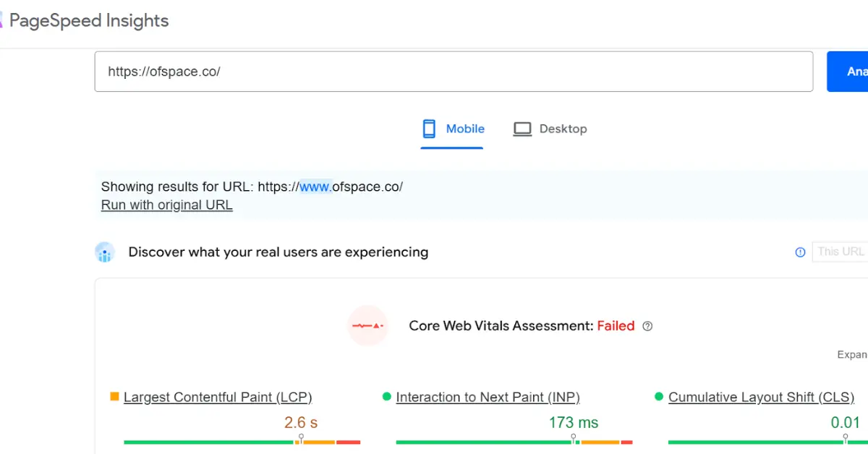Click the CLS distribution bar
This screenshot has width=868, height=454.
(768, 442)
